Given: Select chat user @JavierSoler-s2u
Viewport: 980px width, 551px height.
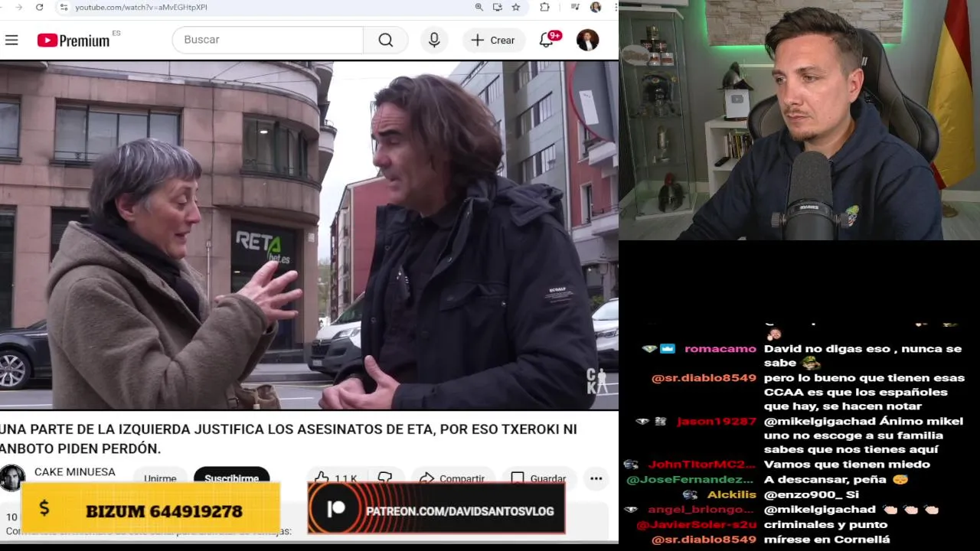Looking at the screenshot, I should click(696, 525).
